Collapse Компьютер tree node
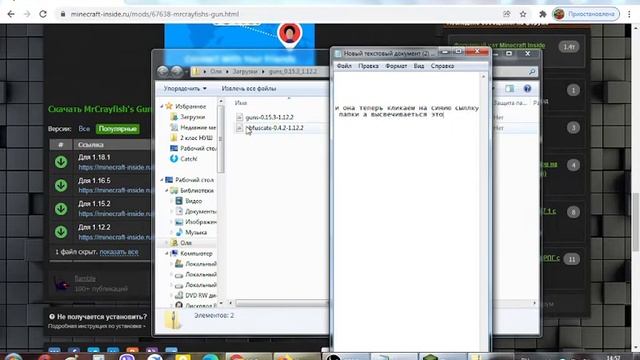 [167, 253]
